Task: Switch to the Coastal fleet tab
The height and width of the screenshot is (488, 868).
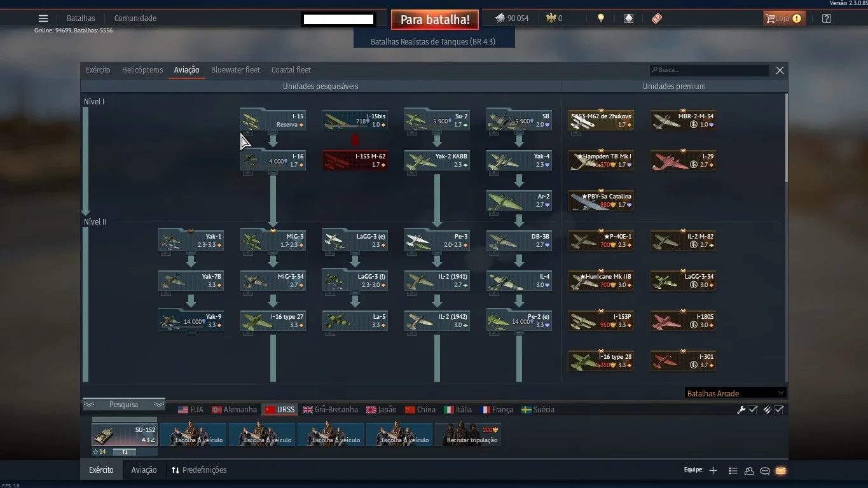Action: tap(291, 70)
